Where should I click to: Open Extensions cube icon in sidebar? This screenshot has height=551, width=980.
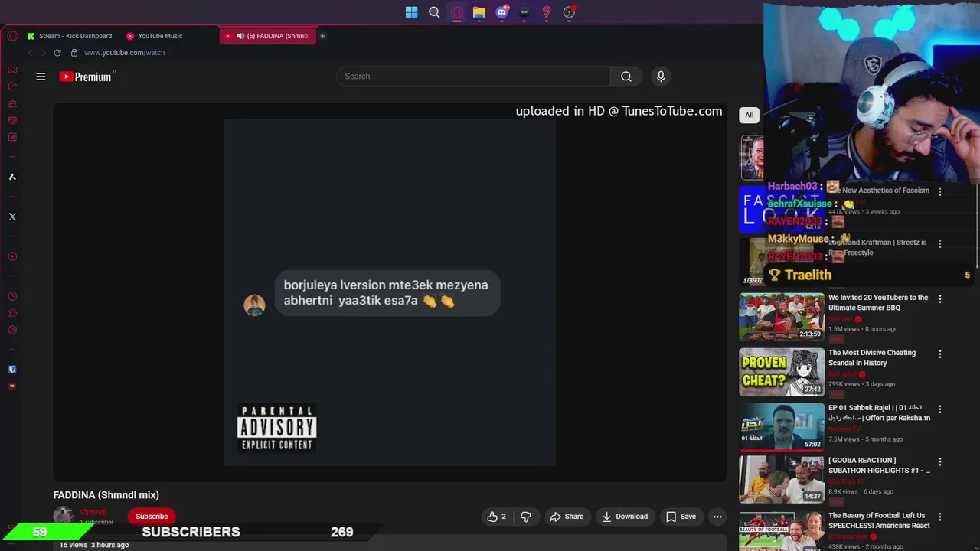(12, 313)
